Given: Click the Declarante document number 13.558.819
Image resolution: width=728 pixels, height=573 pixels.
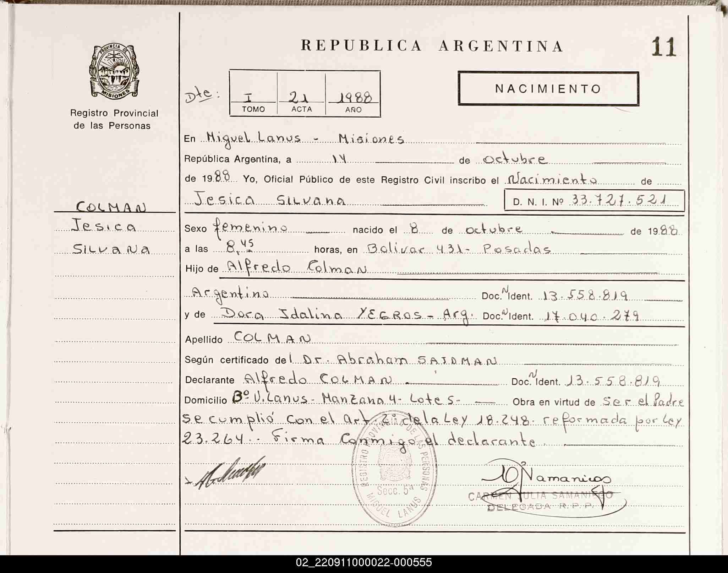Looking at the screenshot, I should pyautogui.click(x=613, y=381).
